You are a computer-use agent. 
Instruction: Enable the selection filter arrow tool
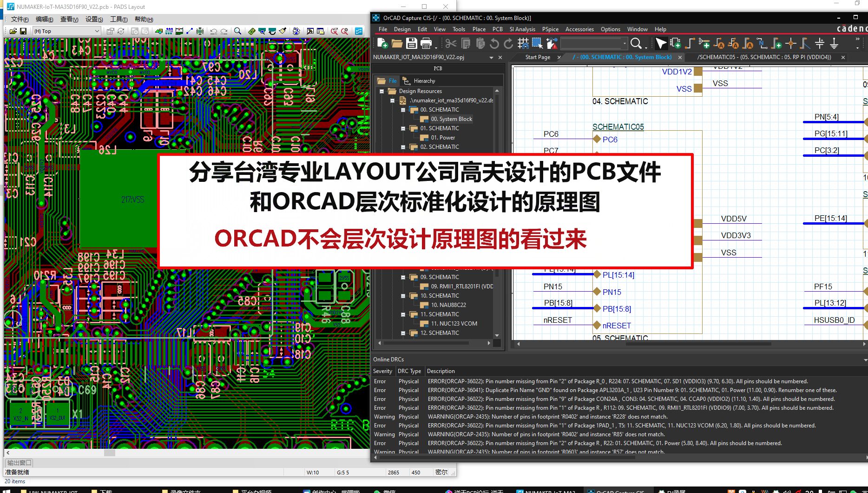tap(661, 43)
